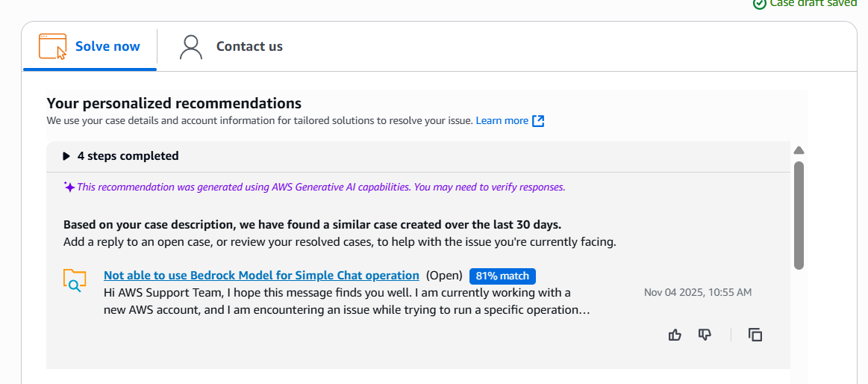Give thumbs up to the recommendation
The height and width of the screenshot is (384, 868).
(x=675, y=335)
